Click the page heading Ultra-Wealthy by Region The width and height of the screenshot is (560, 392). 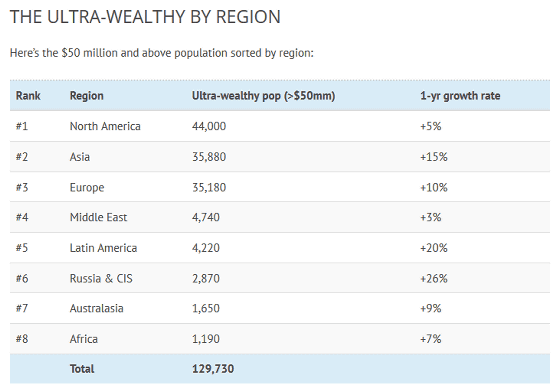145,17
